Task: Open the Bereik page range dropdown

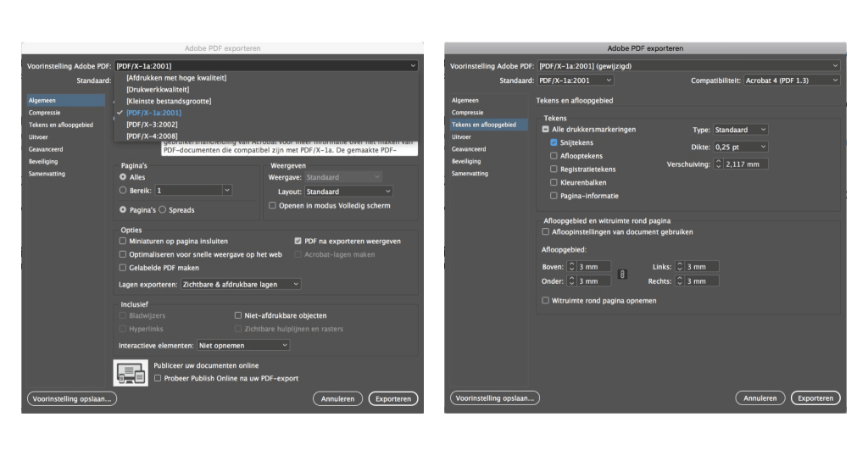Action: [x=227, y=191]
